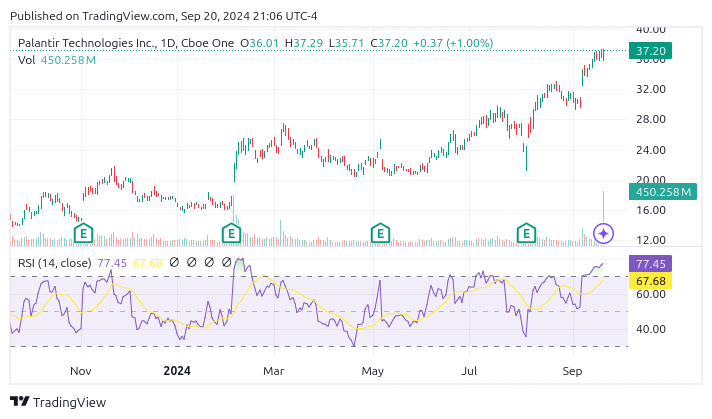Click the earnings marker near August
The width and height of the screenshot is (712, 419).
tap(526, 234)
